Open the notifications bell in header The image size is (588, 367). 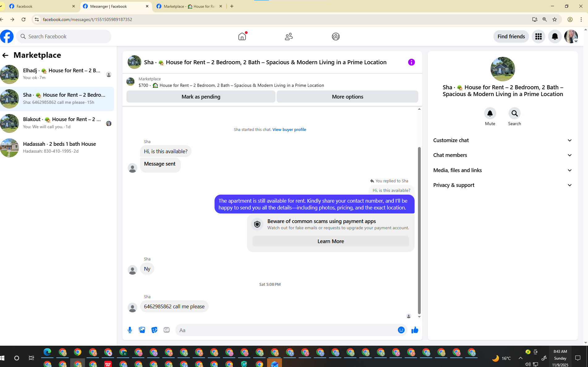coord(555,36)
